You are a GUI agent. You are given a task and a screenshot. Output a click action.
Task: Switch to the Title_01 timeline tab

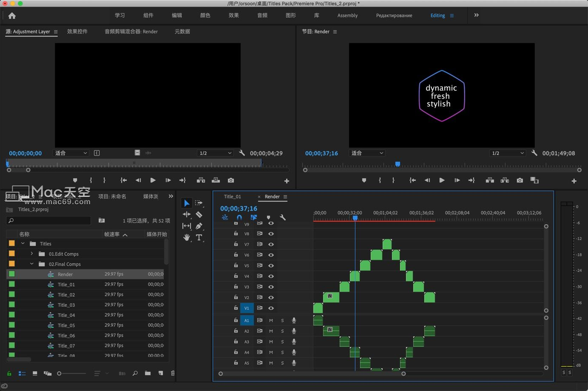(233, 197)
